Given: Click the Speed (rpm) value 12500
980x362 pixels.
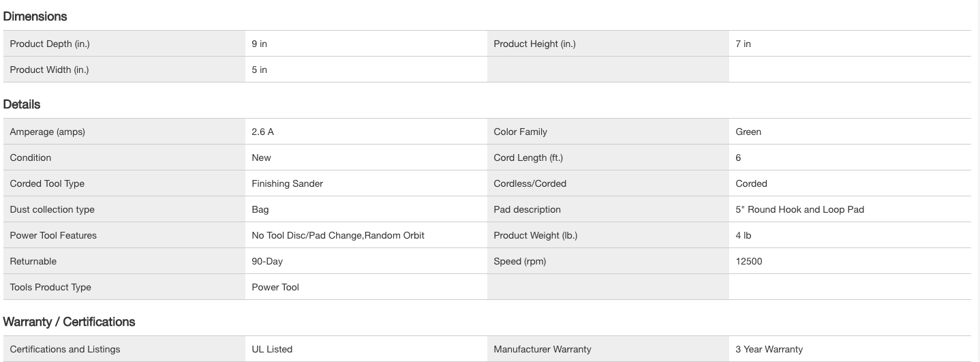Looking at the screenshot, I should point(749,261).
